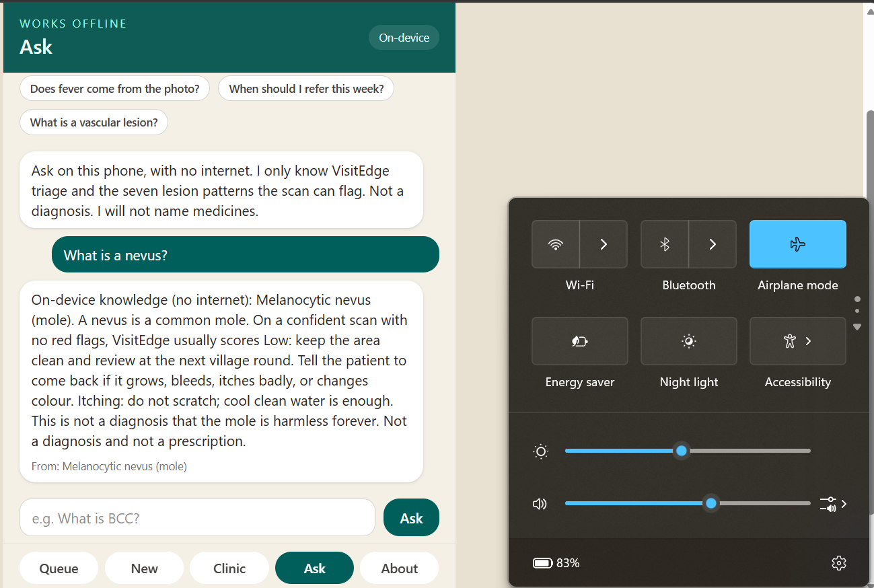This screenshot has height=588, width=874.
Task: Open all settings via the gear icon
Action: pyautogui.click(x=838, y=563)
